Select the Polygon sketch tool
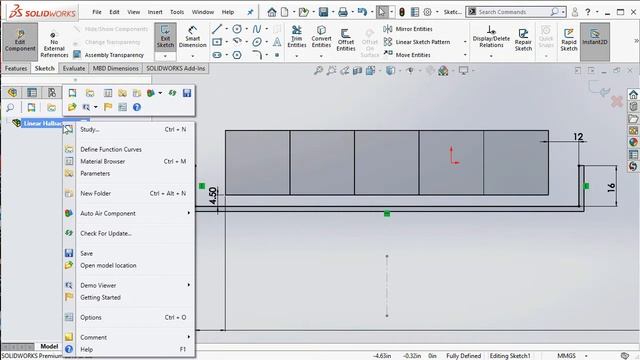The image size is (640, 360). coord(237,55)
